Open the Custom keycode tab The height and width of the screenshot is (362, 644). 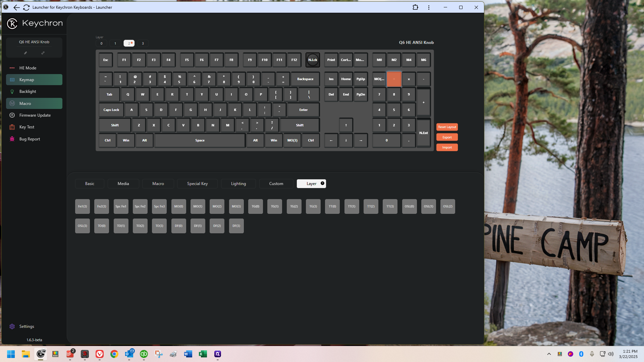coord(276,184)
